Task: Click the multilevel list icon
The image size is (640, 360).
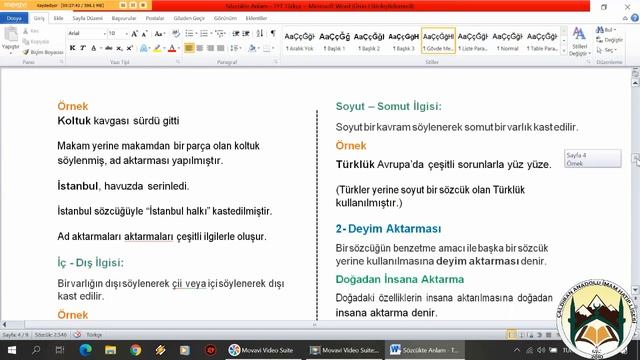Action: pos(219,33)
